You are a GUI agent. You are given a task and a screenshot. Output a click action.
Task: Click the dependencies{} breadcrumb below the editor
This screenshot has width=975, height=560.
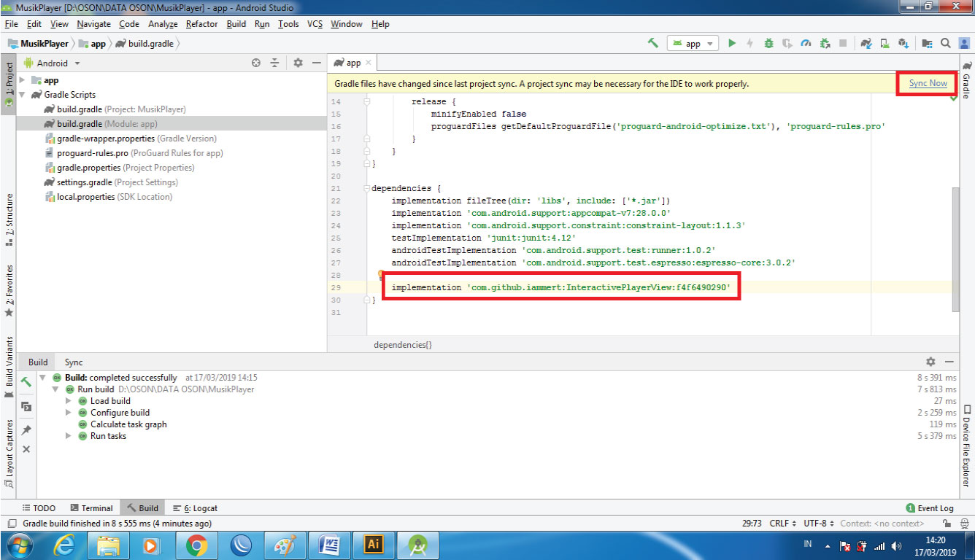[x=402, y=344]
